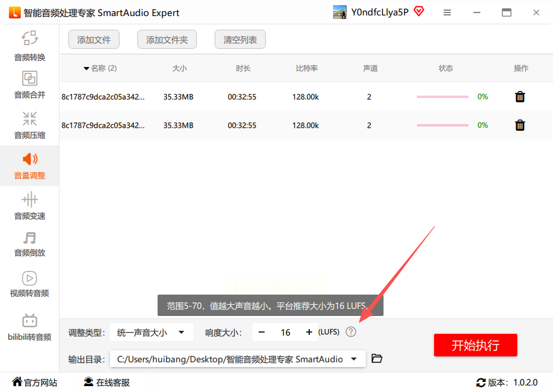The width and height of the screenshot is (553, 392).
Task: Select first row file name 8c1787c9dca2c05a342...
Action: click(x=103, y=97)
